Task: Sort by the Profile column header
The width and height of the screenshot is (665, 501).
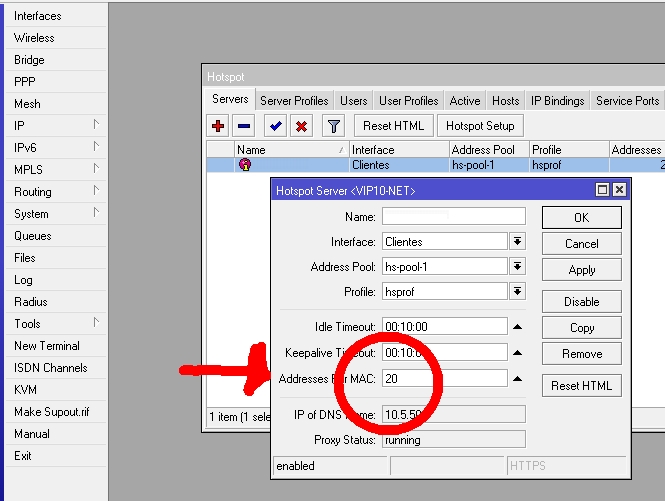Action: (569, 150)
